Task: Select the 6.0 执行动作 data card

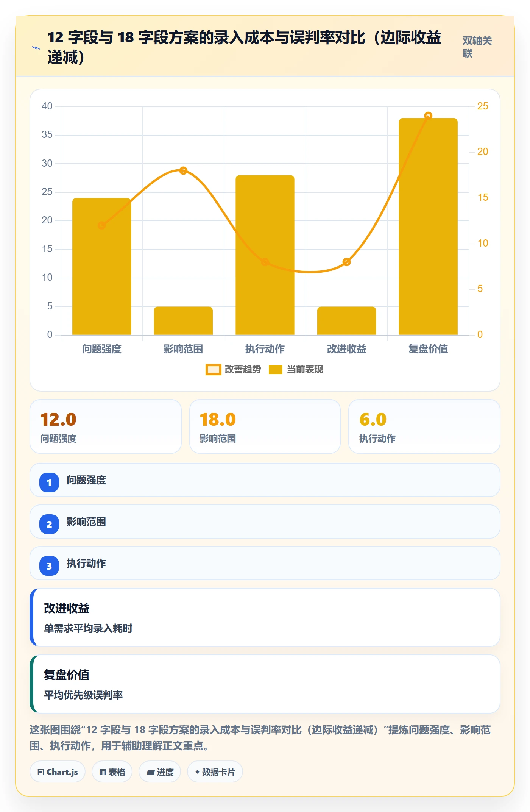Action: [x=424, y=426]
